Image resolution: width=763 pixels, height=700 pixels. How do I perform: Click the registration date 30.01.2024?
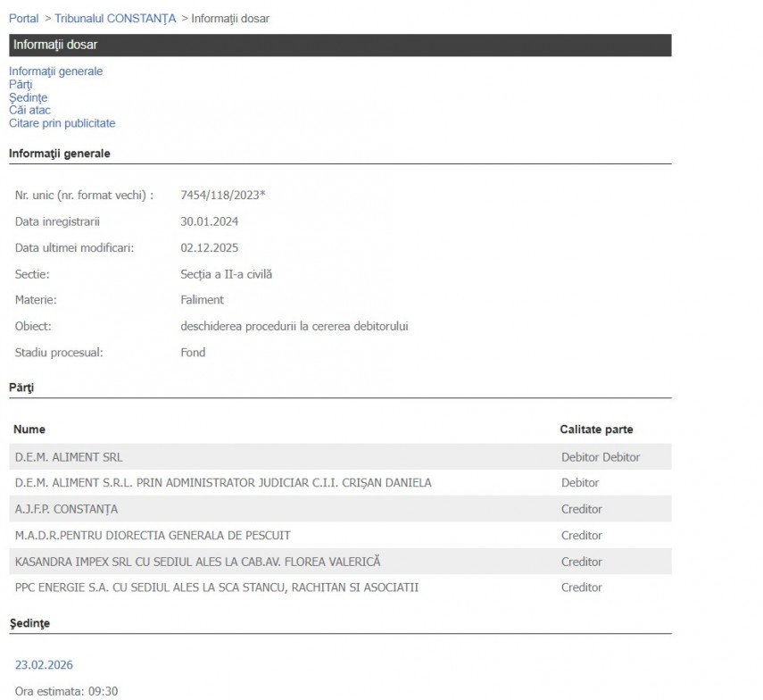(209, 221)
